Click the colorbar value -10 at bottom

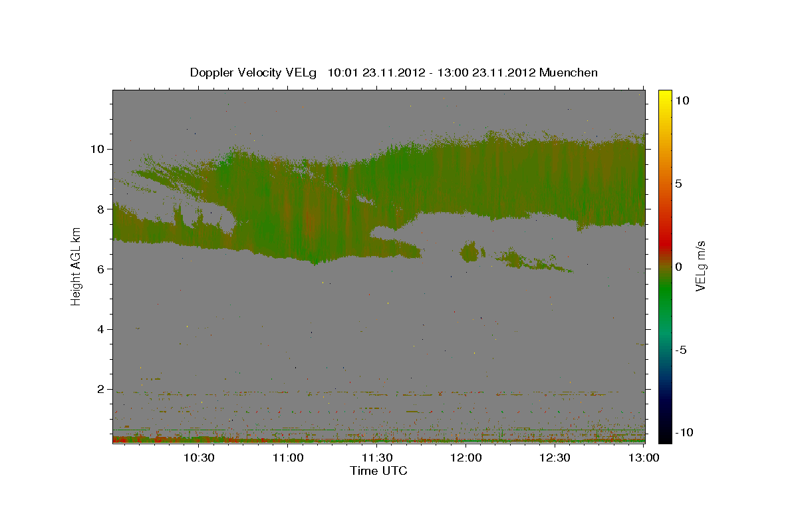pos(684,433)
